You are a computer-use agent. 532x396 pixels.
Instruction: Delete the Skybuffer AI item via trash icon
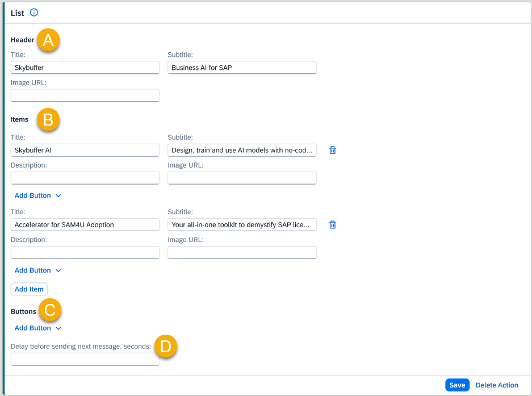tap(333, 150)
